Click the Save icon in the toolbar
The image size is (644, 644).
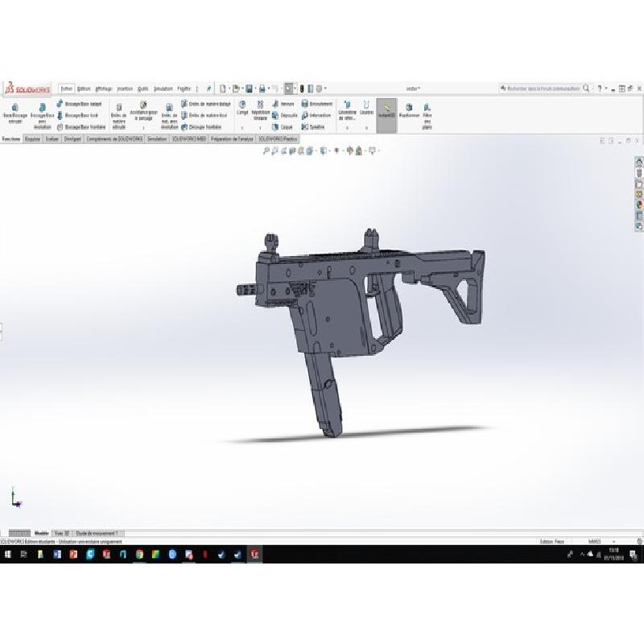[250, 88]
